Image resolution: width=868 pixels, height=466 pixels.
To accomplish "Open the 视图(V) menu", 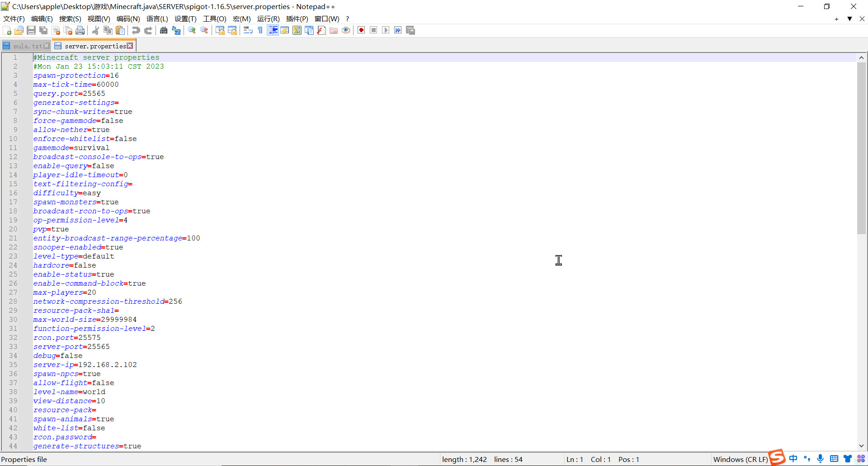I will point(99,19).
